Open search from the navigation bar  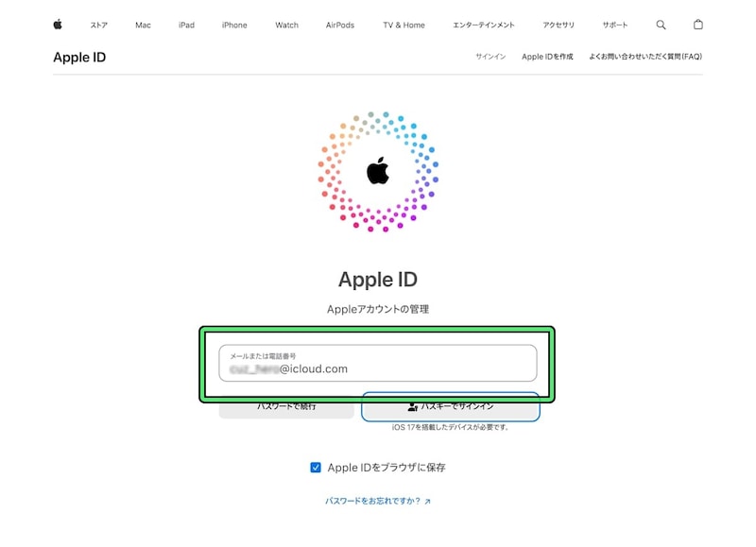pos(661,25)
